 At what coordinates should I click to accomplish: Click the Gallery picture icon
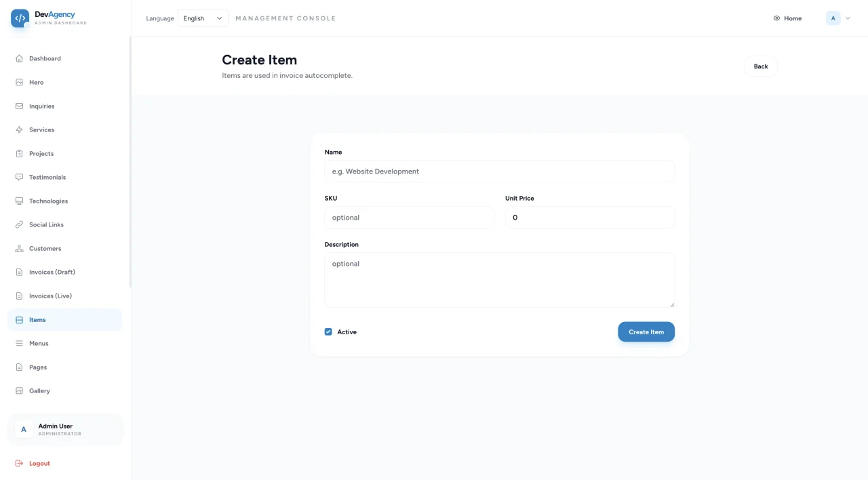19,391
